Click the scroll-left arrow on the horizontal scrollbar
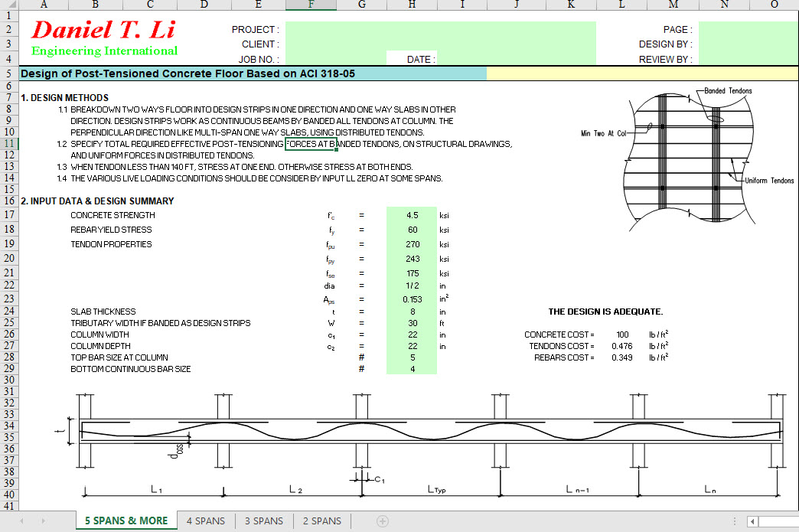799x532 pixels. [x=752, y=521]
